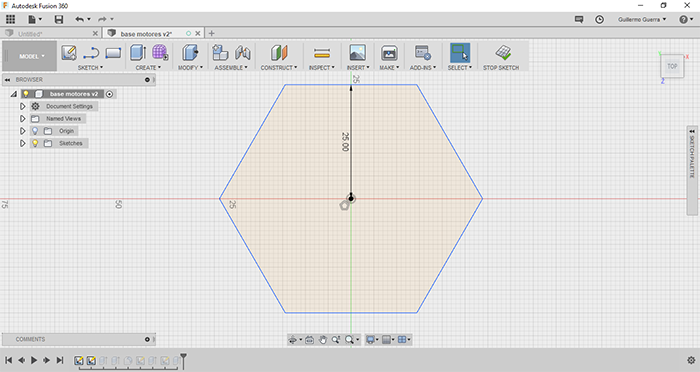The height and width of the screenshot is (372, 700).
Task: Expand Document Settings tree node
Action: click(x=22, y=106)
